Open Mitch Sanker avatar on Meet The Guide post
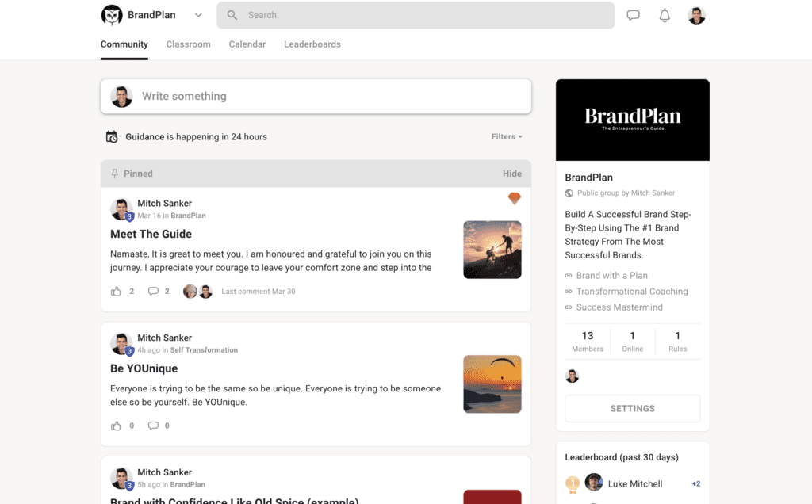 click(121, 209)
